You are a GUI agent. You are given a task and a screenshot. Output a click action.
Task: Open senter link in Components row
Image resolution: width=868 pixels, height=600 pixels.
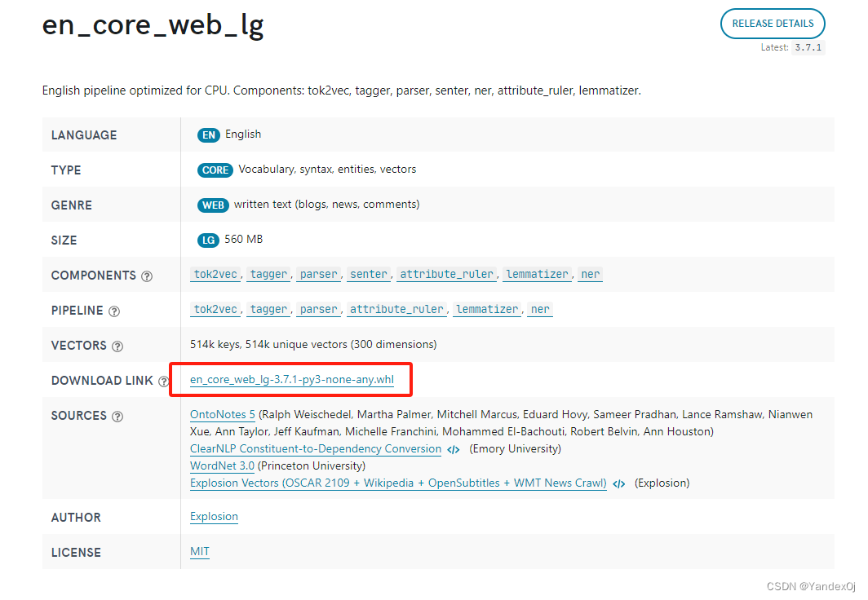[369, 274]
